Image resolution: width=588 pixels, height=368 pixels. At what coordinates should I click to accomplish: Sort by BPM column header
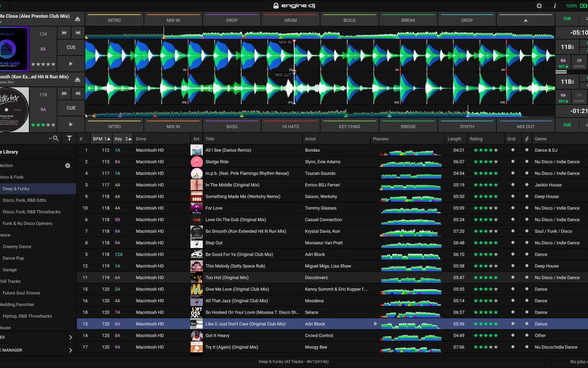(x=101, y=139)
